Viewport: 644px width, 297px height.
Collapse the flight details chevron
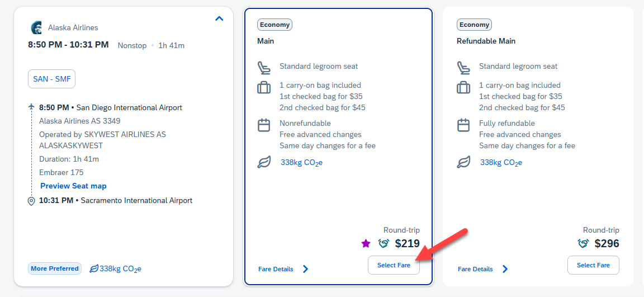(219, 19)
